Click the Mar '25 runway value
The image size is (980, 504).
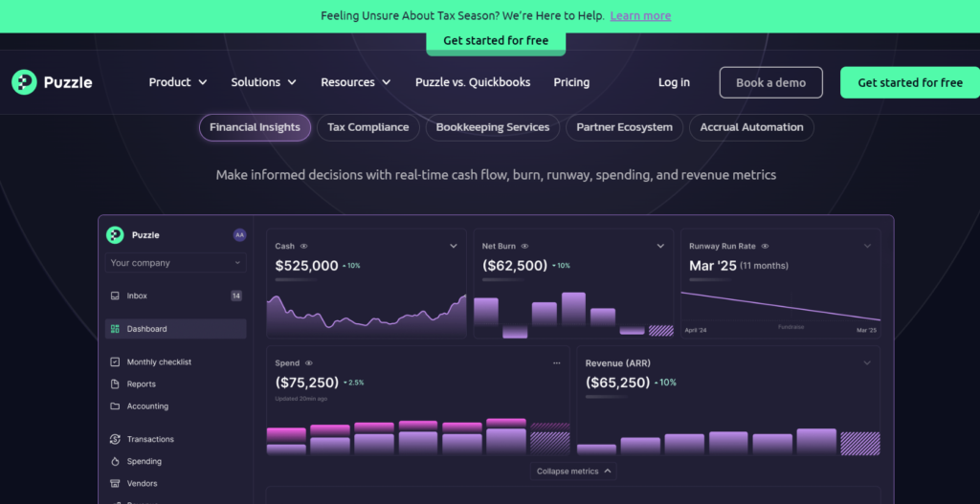[712, 266]
